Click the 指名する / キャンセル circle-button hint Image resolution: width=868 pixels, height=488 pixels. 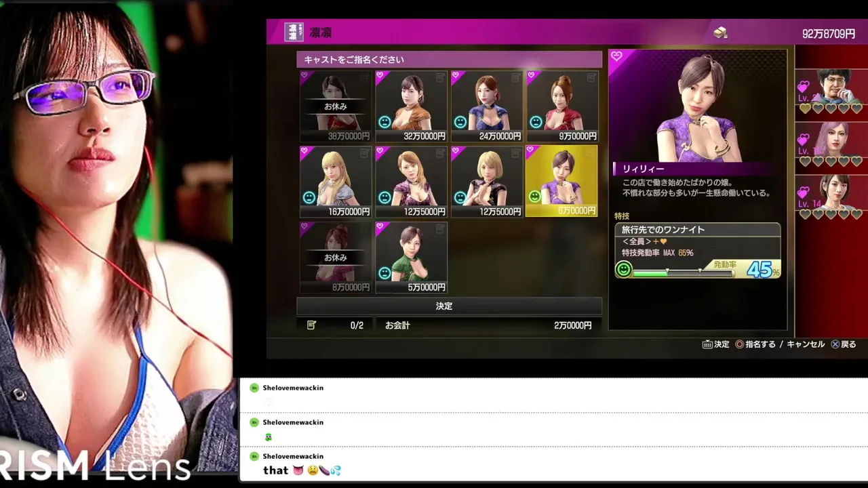click(x=780, y=344)
